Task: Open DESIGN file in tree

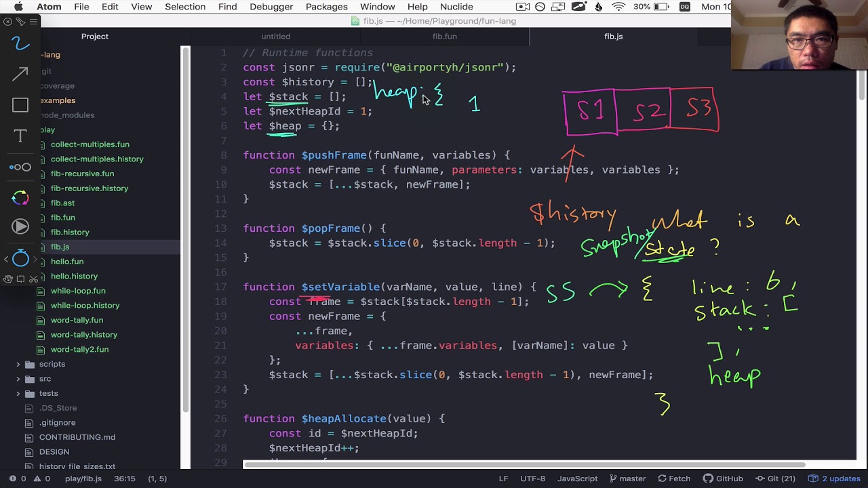Action: [x=54, y=452]
